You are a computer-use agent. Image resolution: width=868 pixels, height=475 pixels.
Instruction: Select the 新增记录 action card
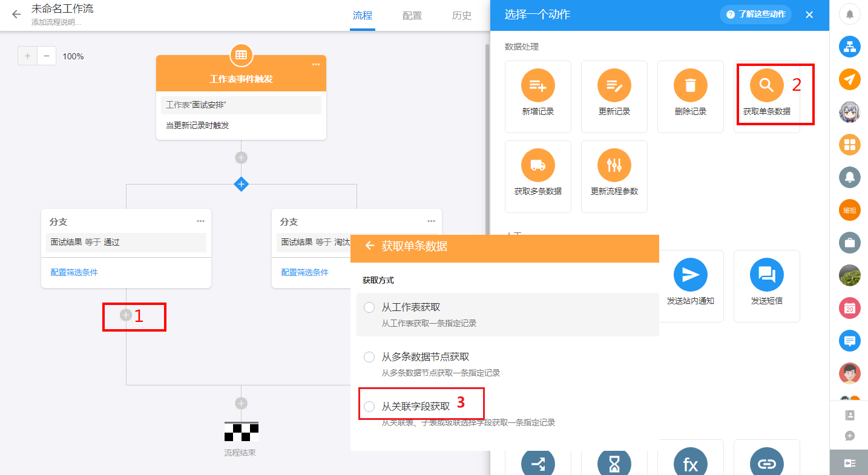tap(538, 97)
